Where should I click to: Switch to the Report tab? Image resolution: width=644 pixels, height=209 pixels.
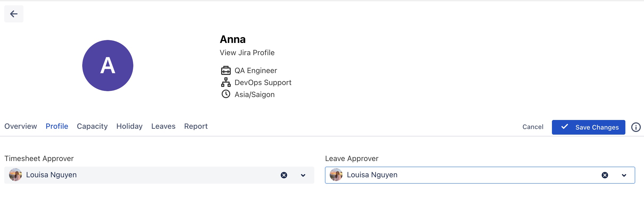(196, 126)
